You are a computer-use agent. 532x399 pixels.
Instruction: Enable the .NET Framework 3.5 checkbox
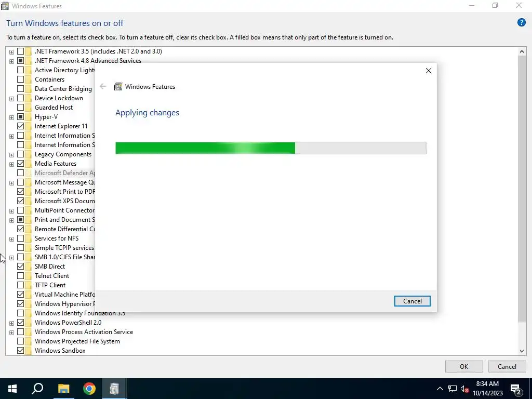pos(20,51)
